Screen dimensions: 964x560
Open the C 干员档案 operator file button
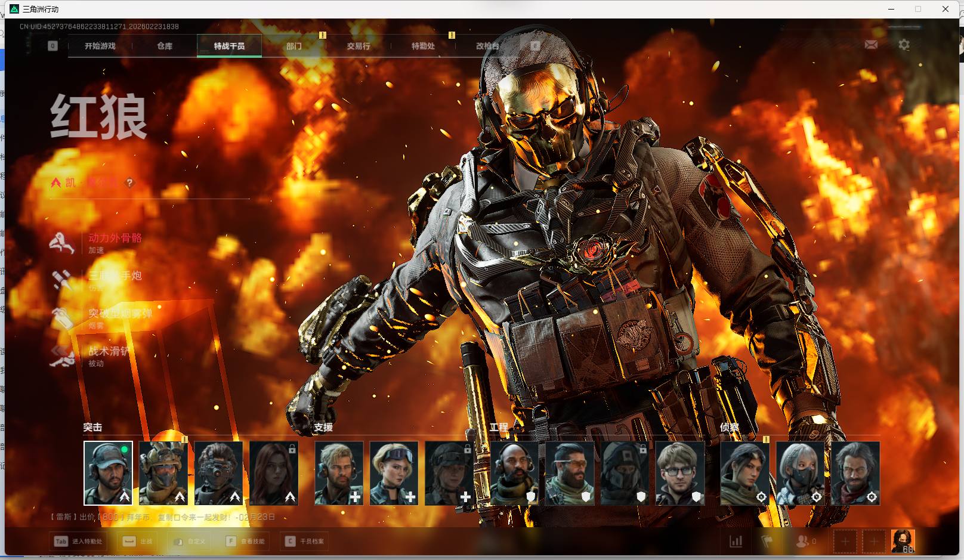coord(304,542)
